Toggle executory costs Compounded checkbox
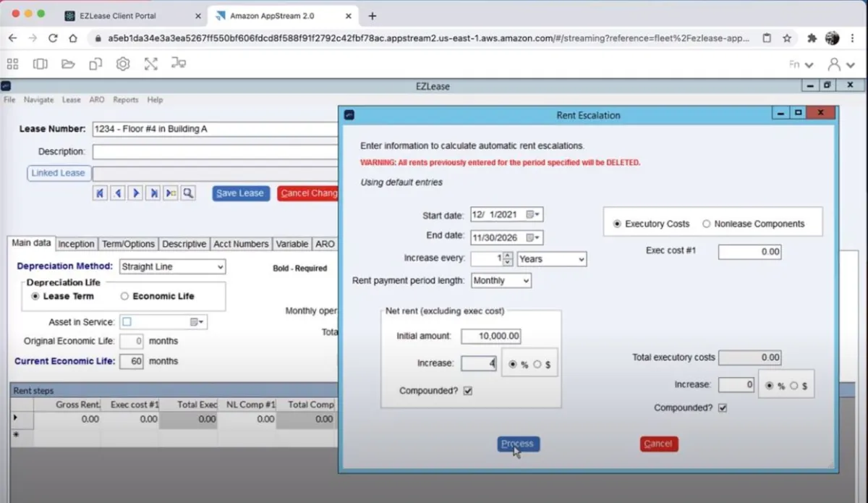This screenshot has width=868, height=503. pos(722,408)
